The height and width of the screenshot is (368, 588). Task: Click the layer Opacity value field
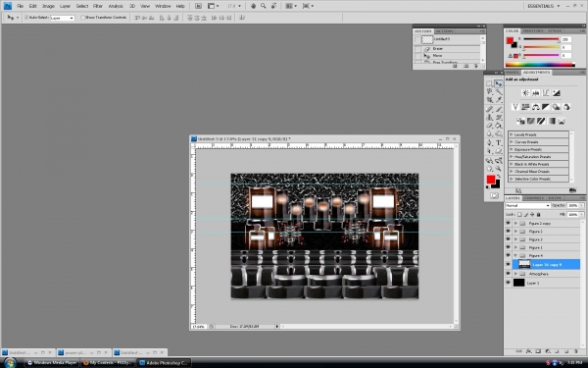point(572,206)
